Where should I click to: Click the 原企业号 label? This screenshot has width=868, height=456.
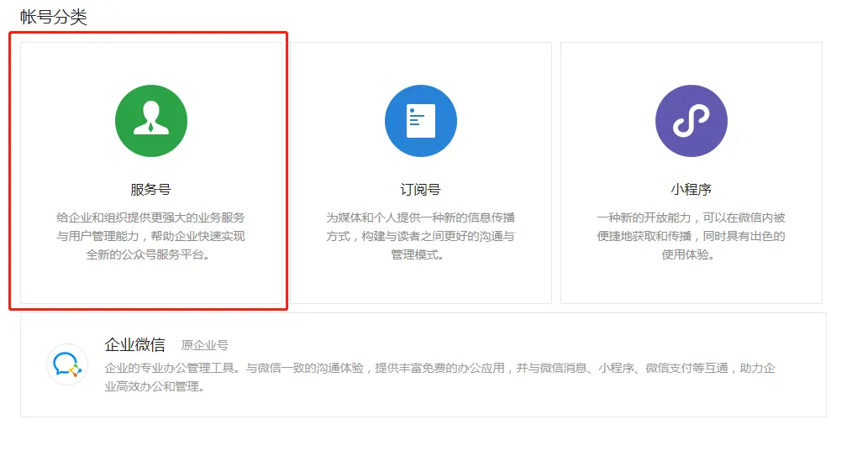[x=205, y=345]
